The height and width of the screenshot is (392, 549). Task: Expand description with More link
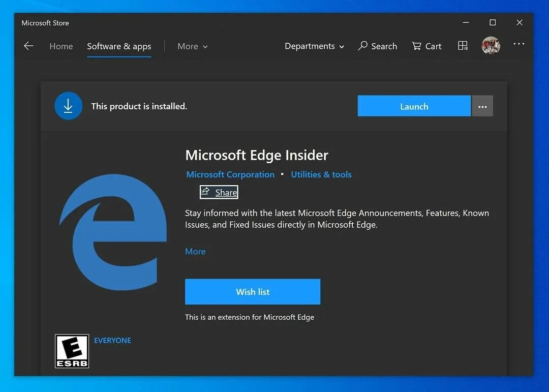(x=195, y=252)
